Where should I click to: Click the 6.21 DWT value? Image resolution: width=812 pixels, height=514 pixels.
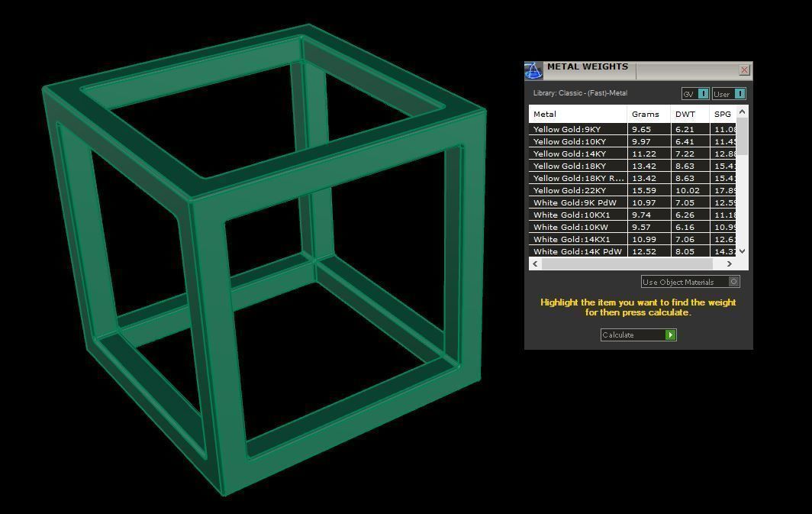click(685, 130)
